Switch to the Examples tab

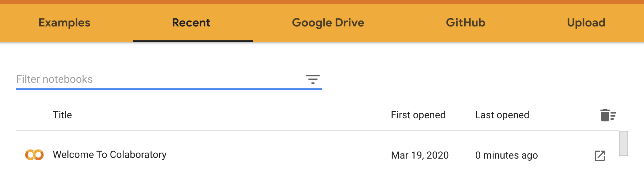(x=64, y=23)
